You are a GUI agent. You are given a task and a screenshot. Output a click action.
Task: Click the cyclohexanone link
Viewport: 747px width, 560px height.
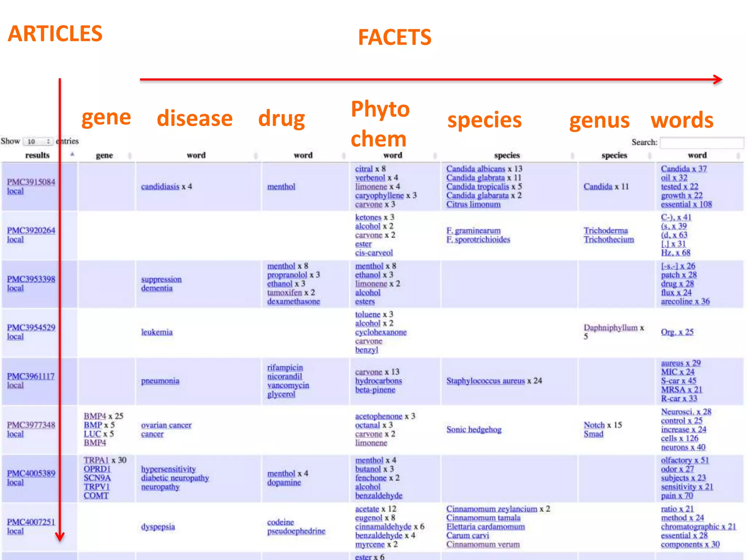(x=381, y=332)
